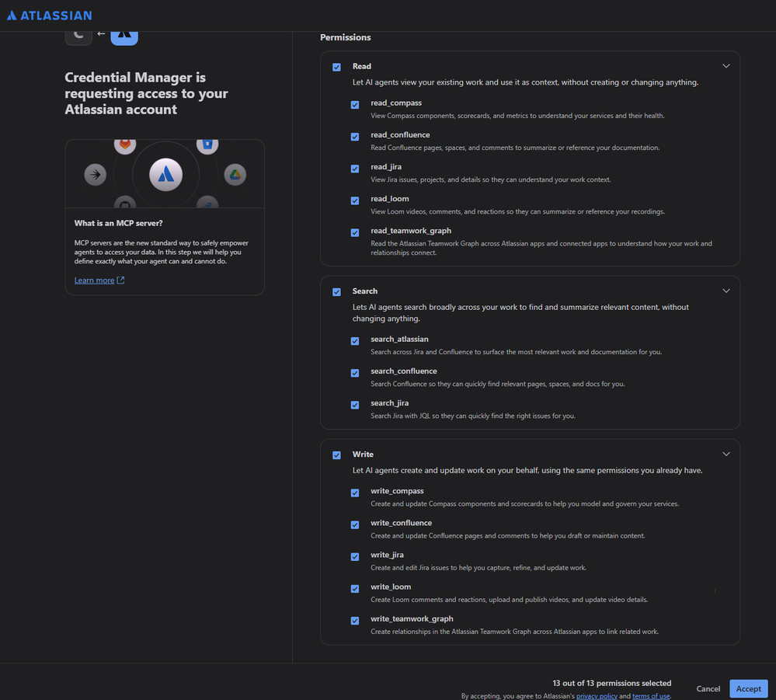Viewport: 776px width, 700px height.
Task: Click the Bitbucket bucket icon
Action: coord(207,145)
